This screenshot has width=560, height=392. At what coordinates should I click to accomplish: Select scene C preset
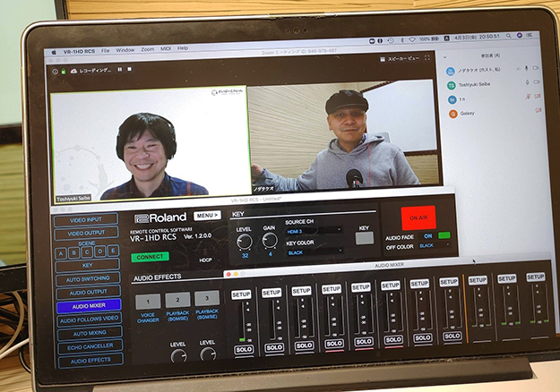88,251
